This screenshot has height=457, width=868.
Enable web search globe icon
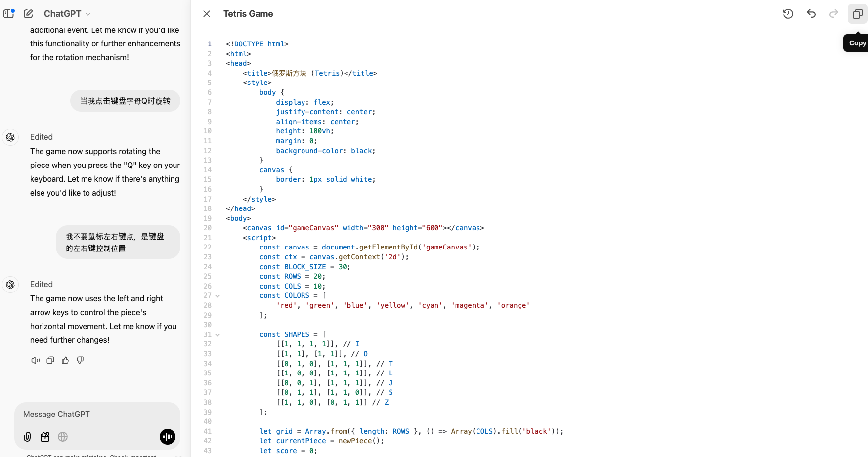[63, 437]
